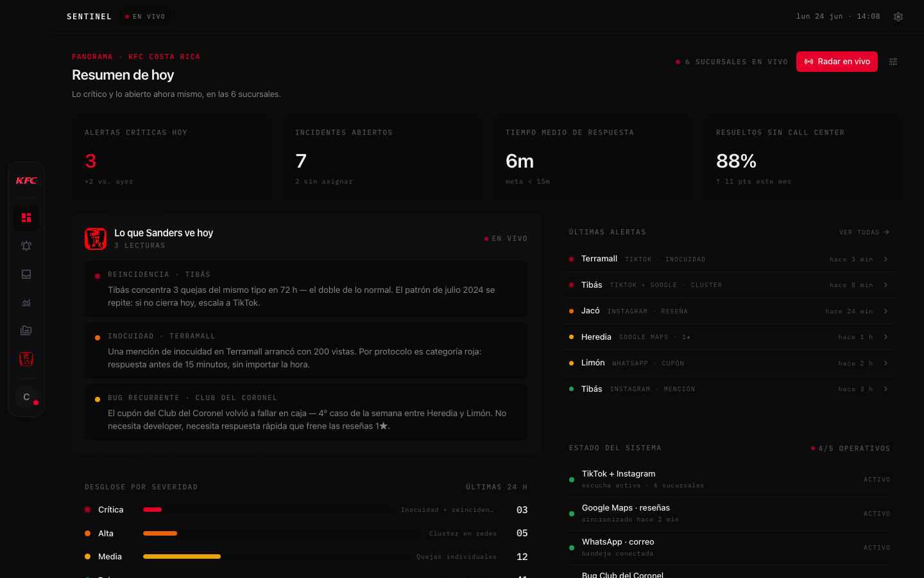Image resolution: width=924 pixels, height=578 pixels.
Task: Open the media library sidebar icon
Action: coord(26,331)
